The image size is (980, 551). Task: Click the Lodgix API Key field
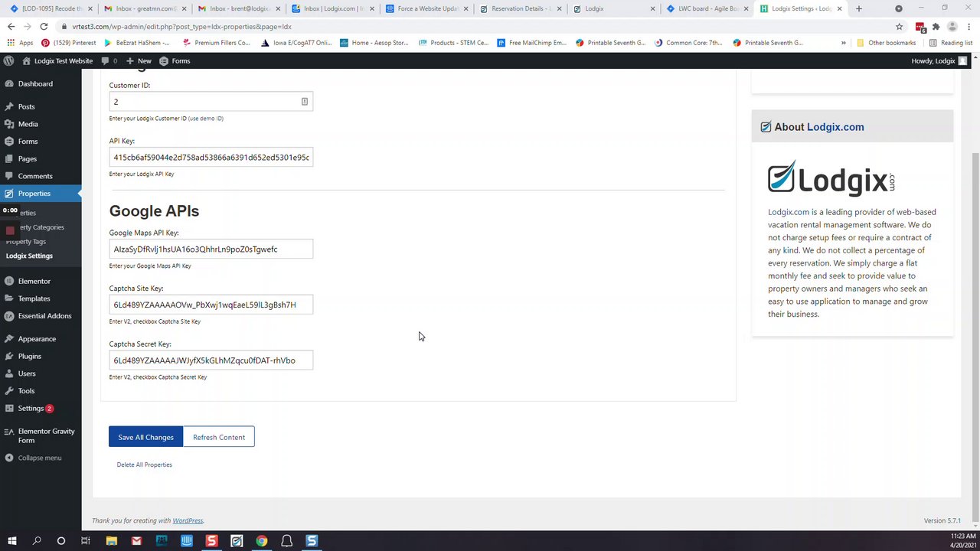click(x=211, y=157)
